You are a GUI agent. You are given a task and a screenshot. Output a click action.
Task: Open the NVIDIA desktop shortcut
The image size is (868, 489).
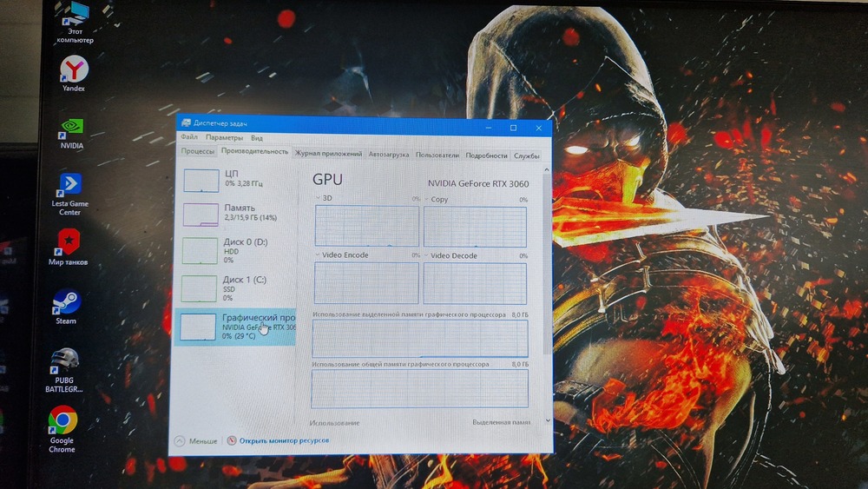72,134
